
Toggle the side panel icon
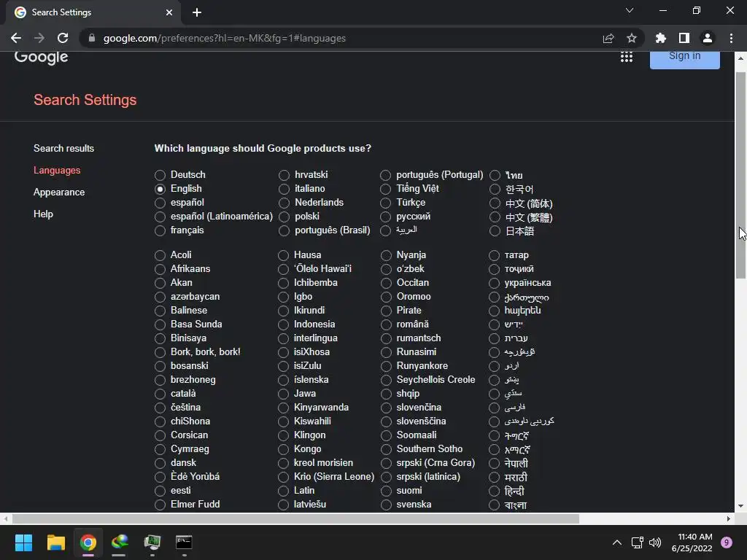pyautogui.click(x=684, y=38)
